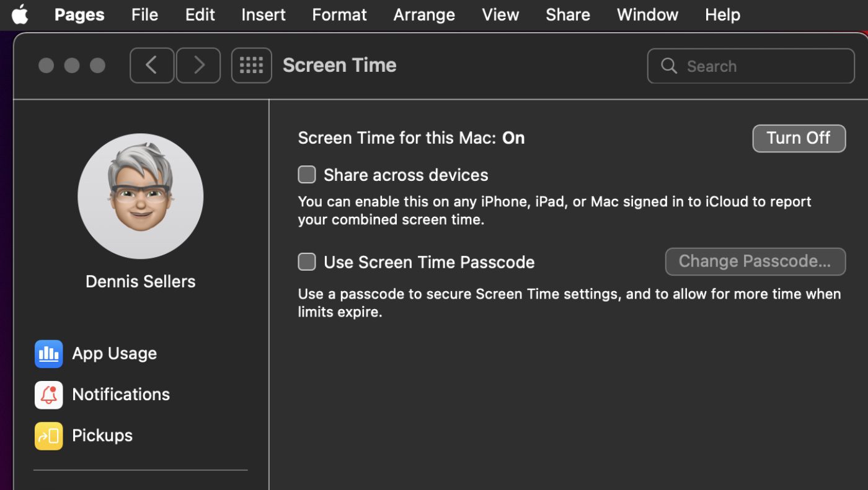868x490 pixels.
Task: Select the Pickups phone icon
Action: [x=48, y=435]
